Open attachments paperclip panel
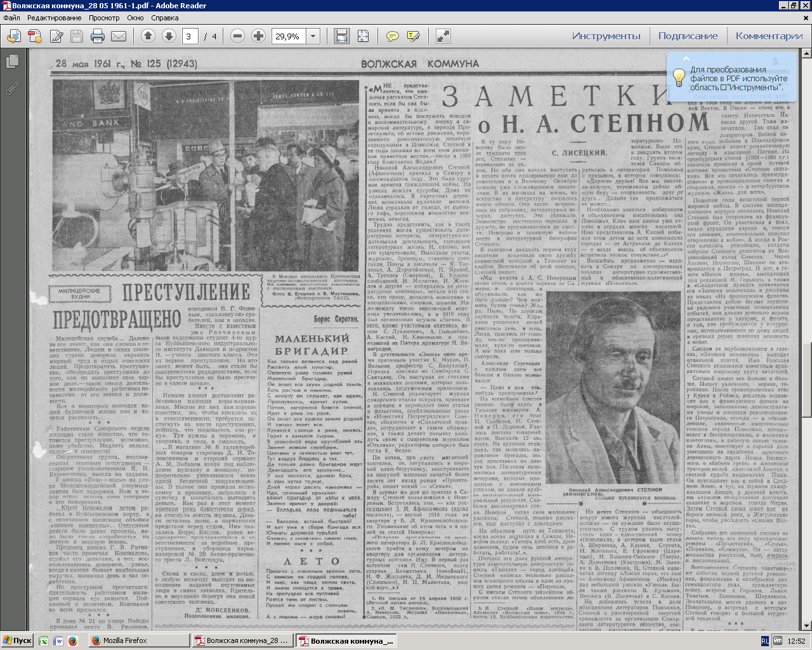Image resolution: width=812 pixels, height=650 pixels. pyautogui.click(x=11, y=88)
